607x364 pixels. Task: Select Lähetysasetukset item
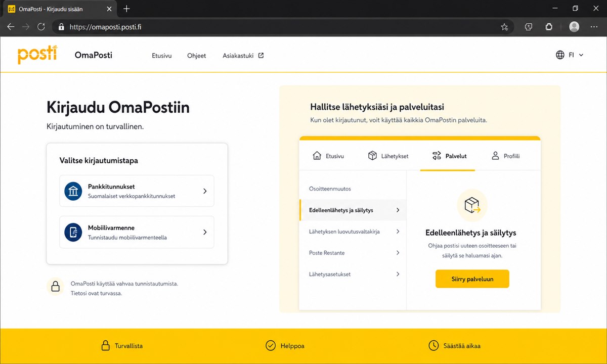(353, 274)
